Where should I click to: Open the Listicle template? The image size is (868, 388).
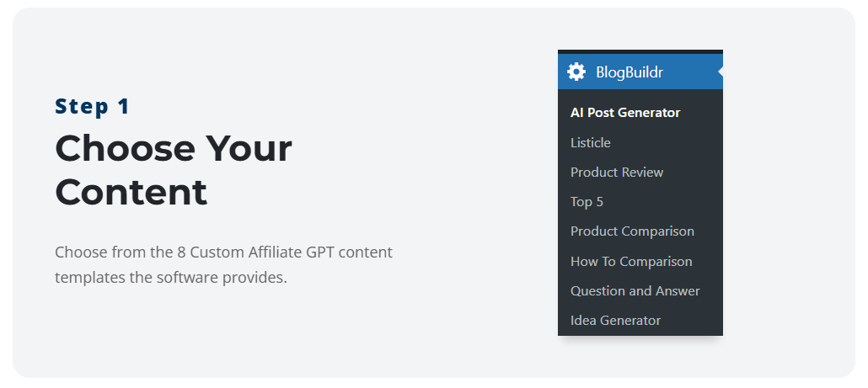(591, 142)
